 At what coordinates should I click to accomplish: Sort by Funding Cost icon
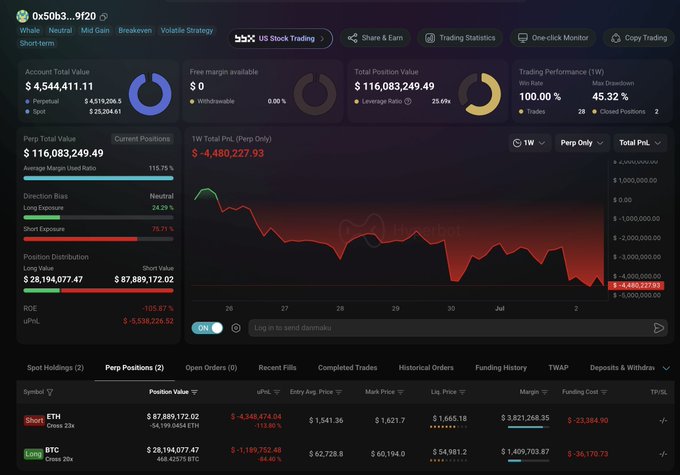604,392
